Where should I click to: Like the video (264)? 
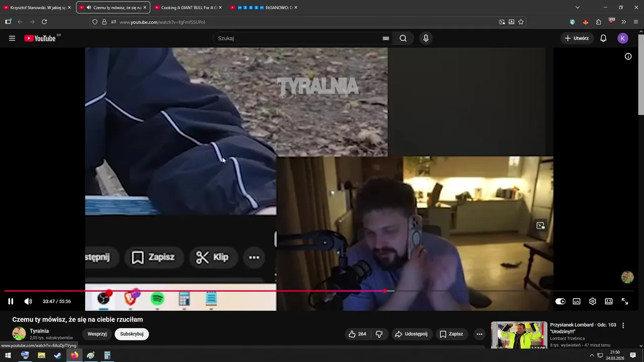pyautogui.click(x=357, y=334)
